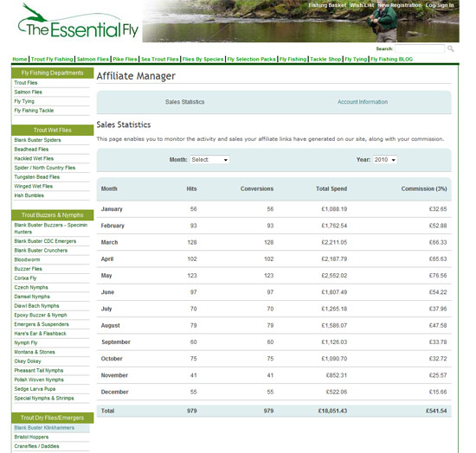The width and height of the screenshot is (476, 453).
Task: Click the Trout Wet Flies header
Action: point(53,130)
